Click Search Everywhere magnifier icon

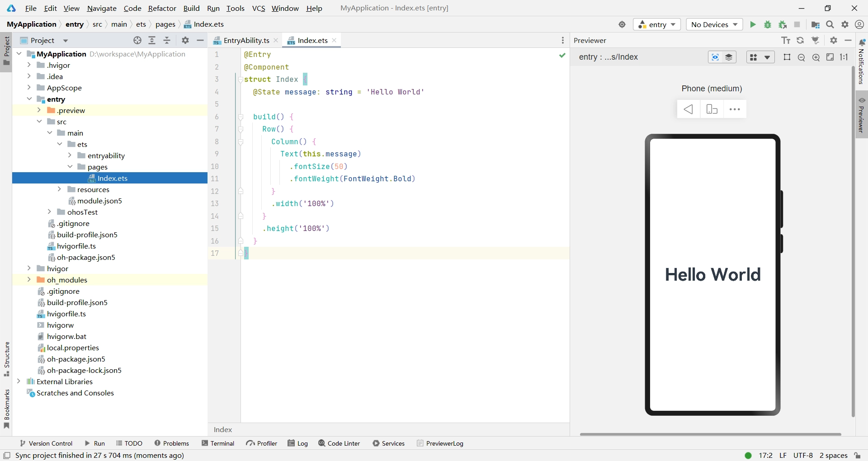(x=830, y=24)
